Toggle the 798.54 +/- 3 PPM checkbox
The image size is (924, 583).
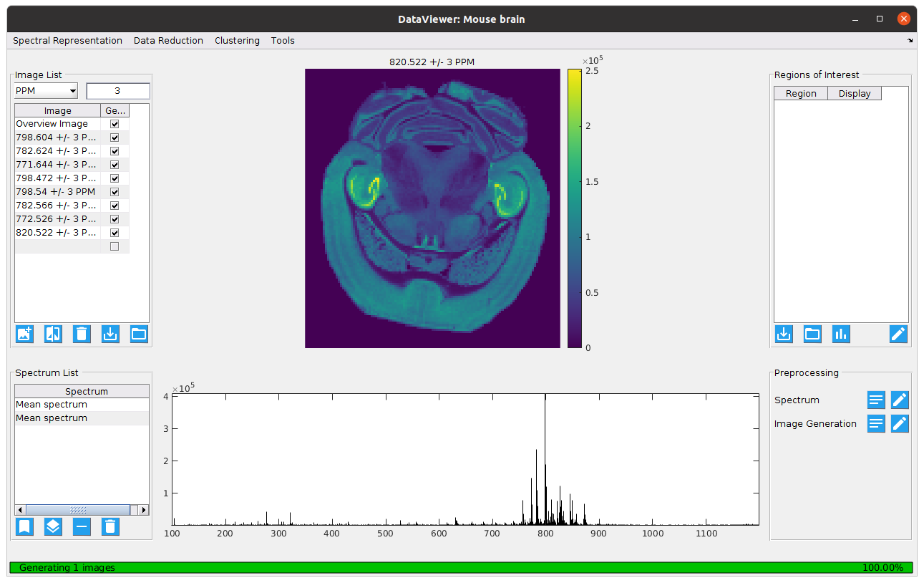(115, 192)
